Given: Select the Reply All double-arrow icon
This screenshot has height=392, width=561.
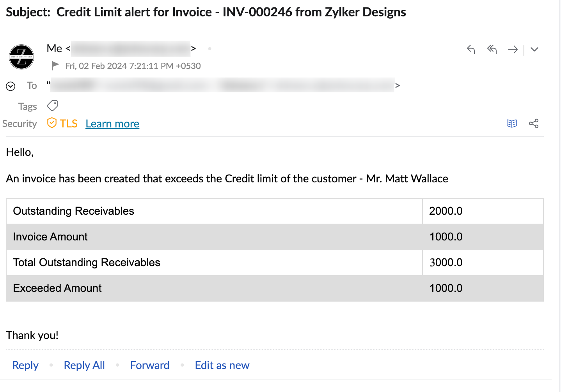Looking at the screenshot, I should (492, 49).
